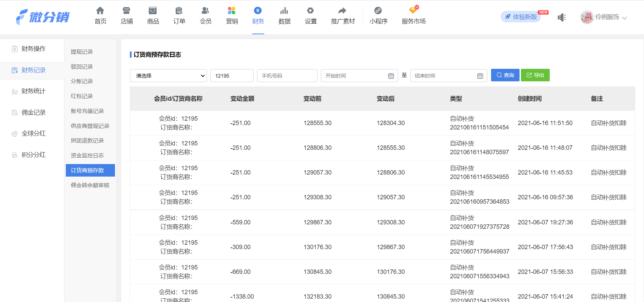Open the 店铺 shop icon
The image size is (644, 302).
(x=126, y=11)
